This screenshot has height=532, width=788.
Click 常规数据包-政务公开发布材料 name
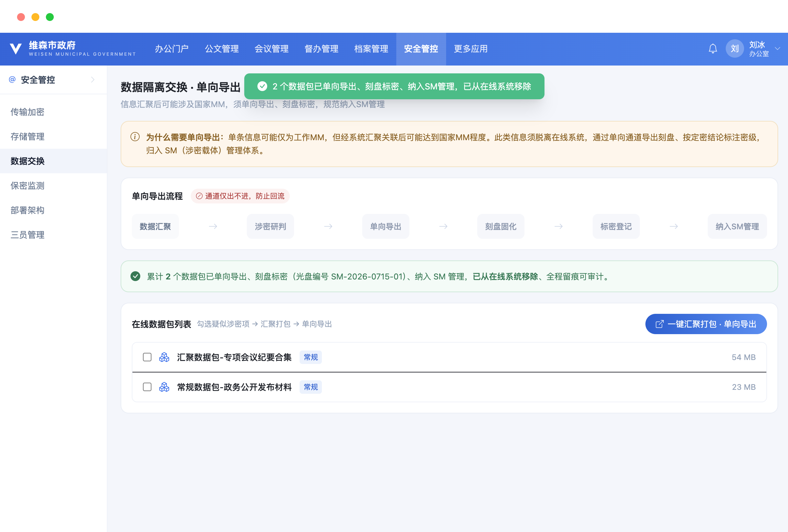click(x=234, y=387)
